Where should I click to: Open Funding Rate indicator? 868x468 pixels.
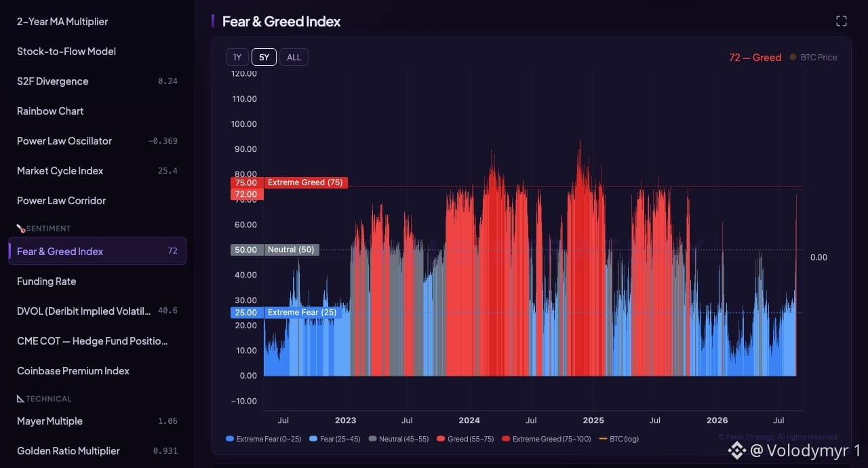click(x=97, y=281)
